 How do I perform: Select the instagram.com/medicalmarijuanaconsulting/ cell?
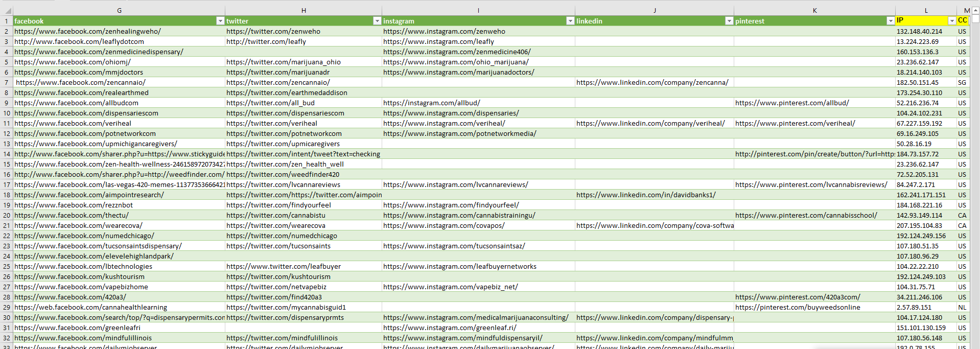(478, 317)
